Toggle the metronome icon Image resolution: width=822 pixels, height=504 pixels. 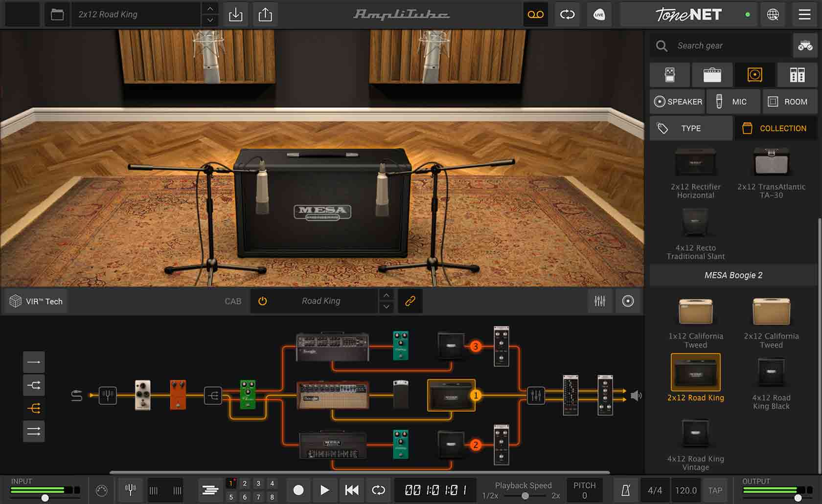625,490
